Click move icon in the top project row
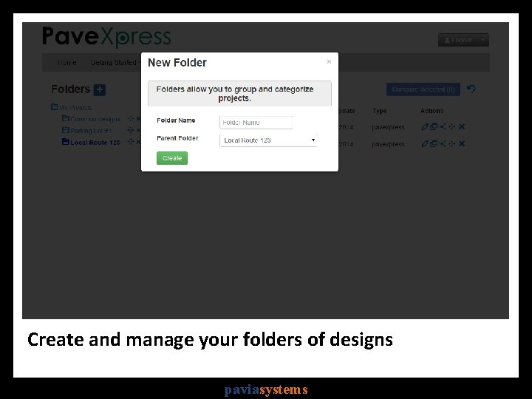The image size is (532, 399). 452,126
